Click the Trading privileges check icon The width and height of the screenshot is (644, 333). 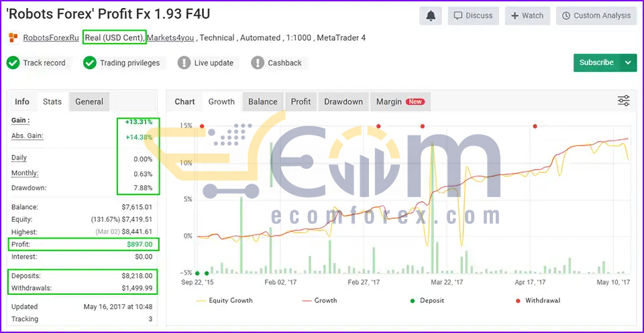[x=89, y=63]
